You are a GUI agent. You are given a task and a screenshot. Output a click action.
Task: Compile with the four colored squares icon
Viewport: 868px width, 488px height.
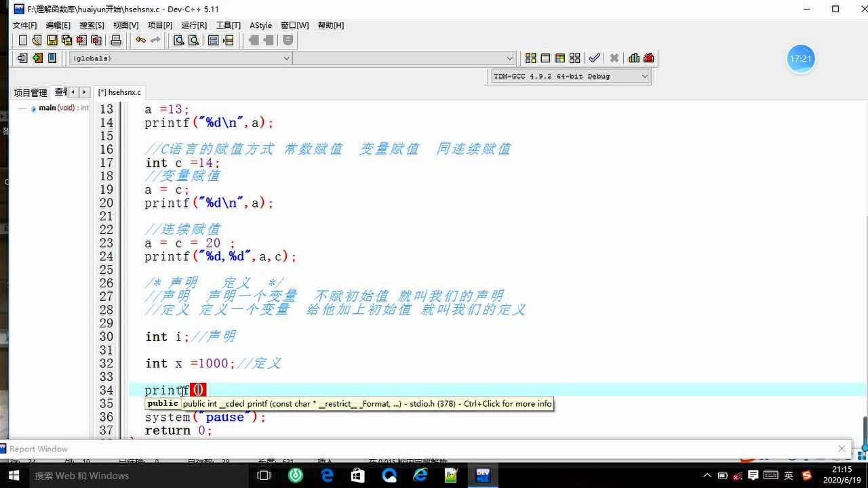click(x=531, y=58)
